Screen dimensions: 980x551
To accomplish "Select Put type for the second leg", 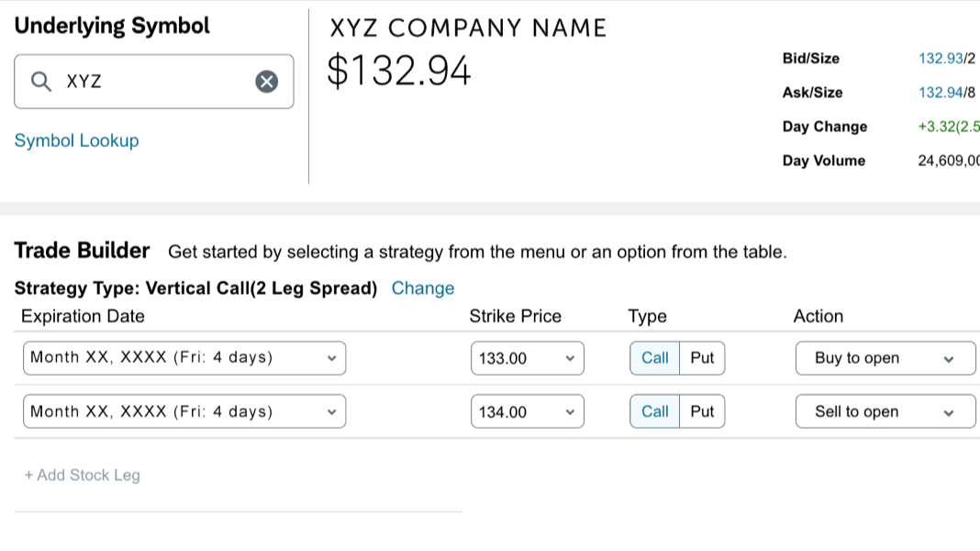I will [x=702, y=411].
